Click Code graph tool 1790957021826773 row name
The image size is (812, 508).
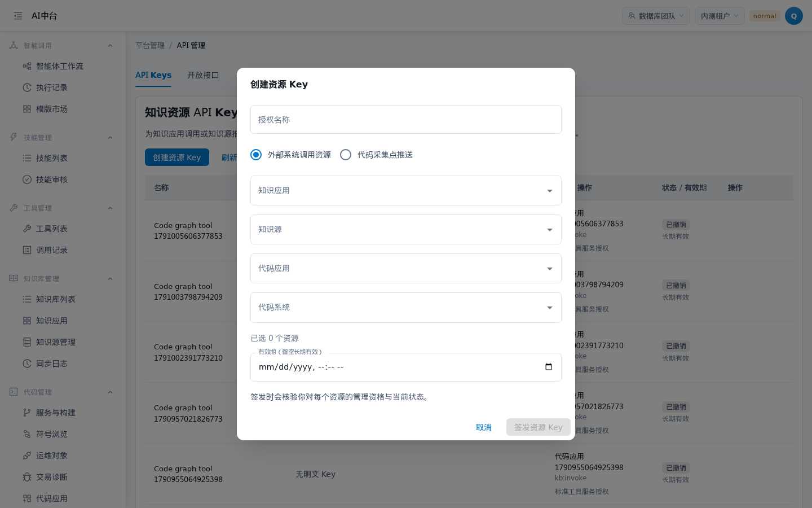(188, 413)
